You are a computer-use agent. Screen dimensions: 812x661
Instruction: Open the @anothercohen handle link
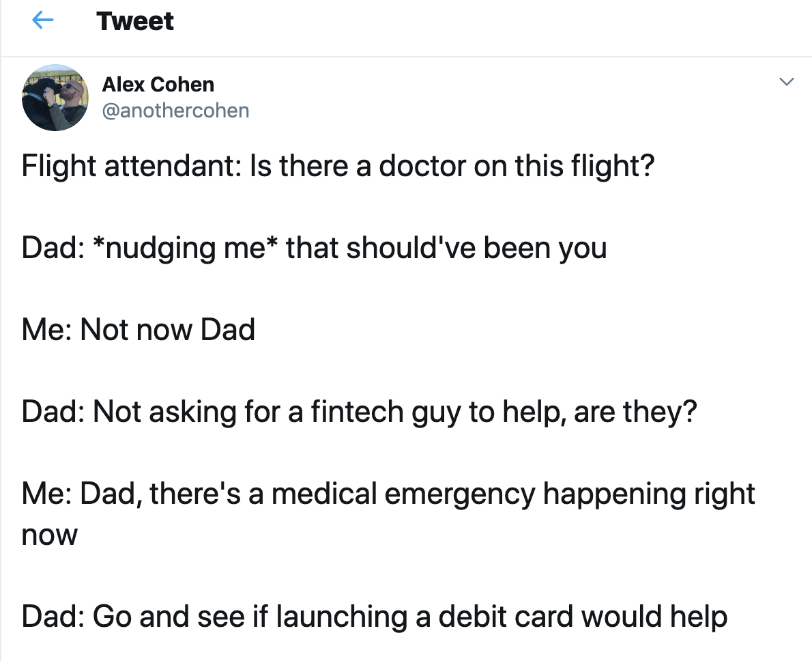(175, 111)
